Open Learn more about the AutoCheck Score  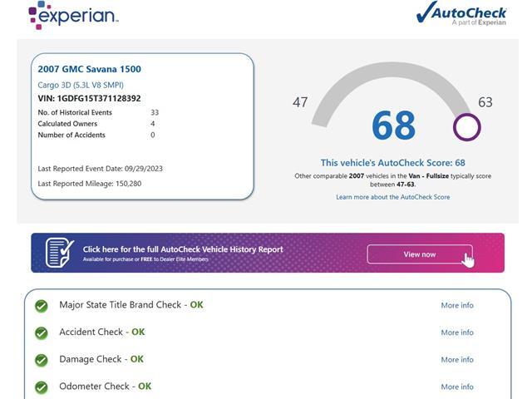393,197
